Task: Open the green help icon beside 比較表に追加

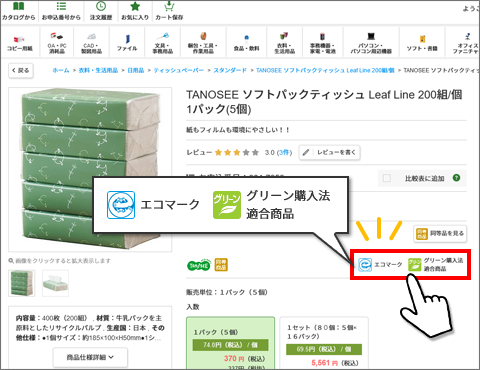Action: tap(456, 178)
